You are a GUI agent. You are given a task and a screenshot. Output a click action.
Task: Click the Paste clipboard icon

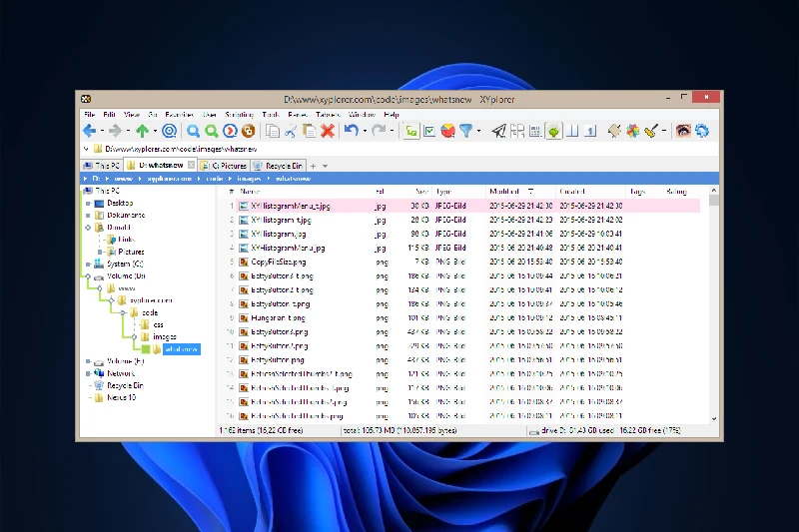pos(310,132)
